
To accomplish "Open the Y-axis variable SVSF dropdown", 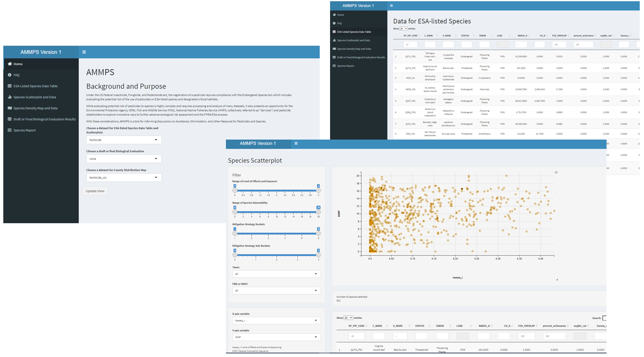I will (x=276, y=337).
